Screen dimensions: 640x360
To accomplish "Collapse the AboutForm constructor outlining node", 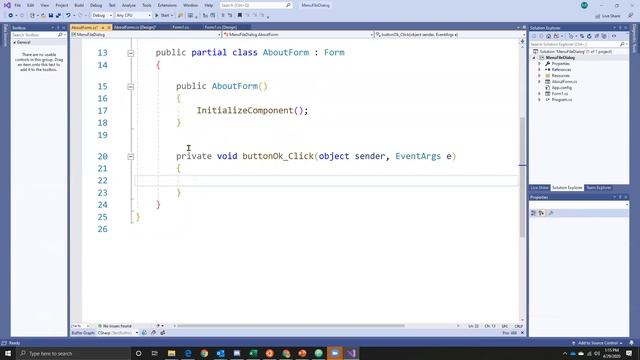I will (x=131, y=87).
